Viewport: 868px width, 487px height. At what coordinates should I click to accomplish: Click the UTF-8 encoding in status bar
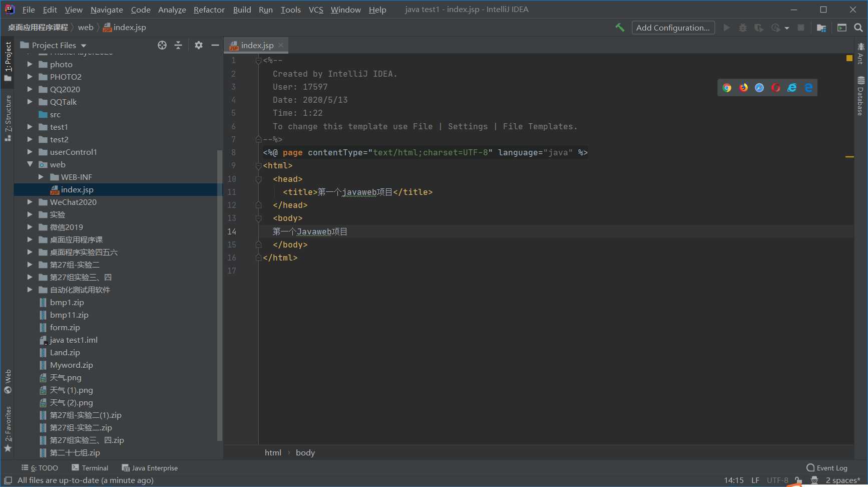pos(777,480)
